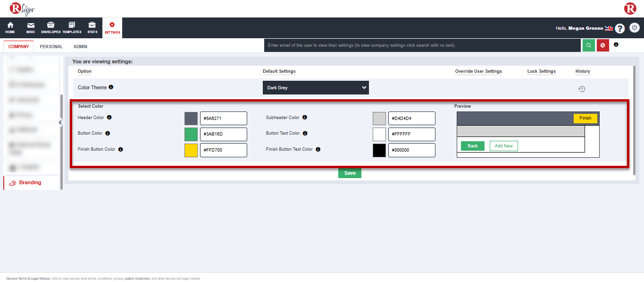Image resolution: width=644 pixels, height=282 pixels.
Task: Click the Save button
Action: point(350,173)
